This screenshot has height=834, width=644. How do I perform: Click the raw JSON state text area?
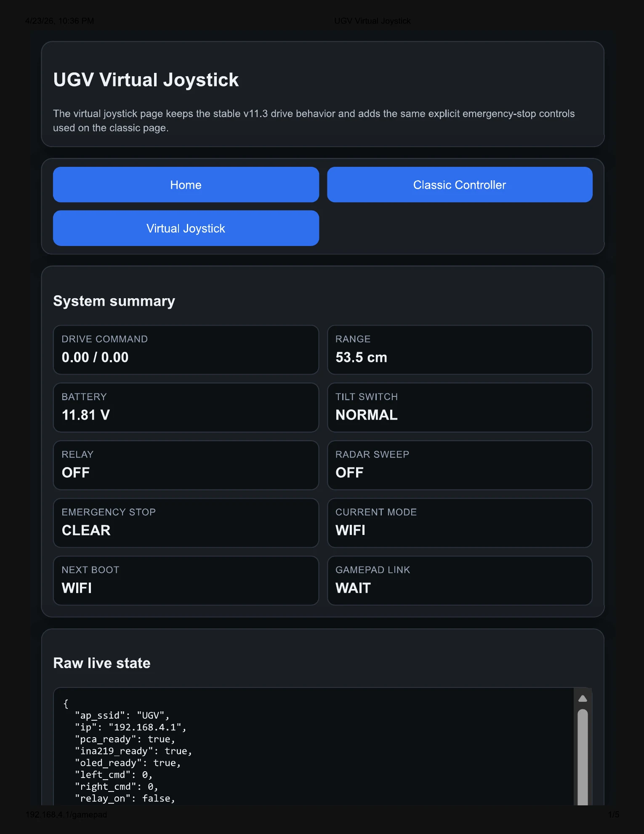pyautogui.click(x=295, y=754)
